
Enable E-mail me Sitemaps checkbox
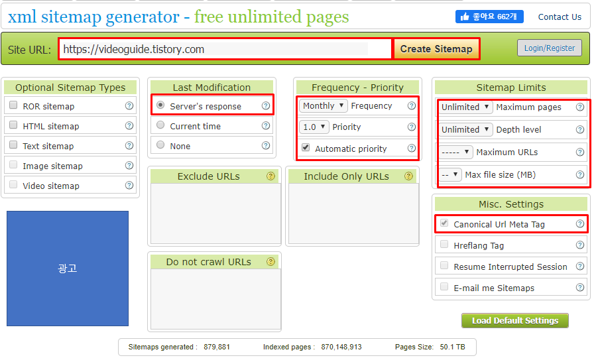point(444,286)
